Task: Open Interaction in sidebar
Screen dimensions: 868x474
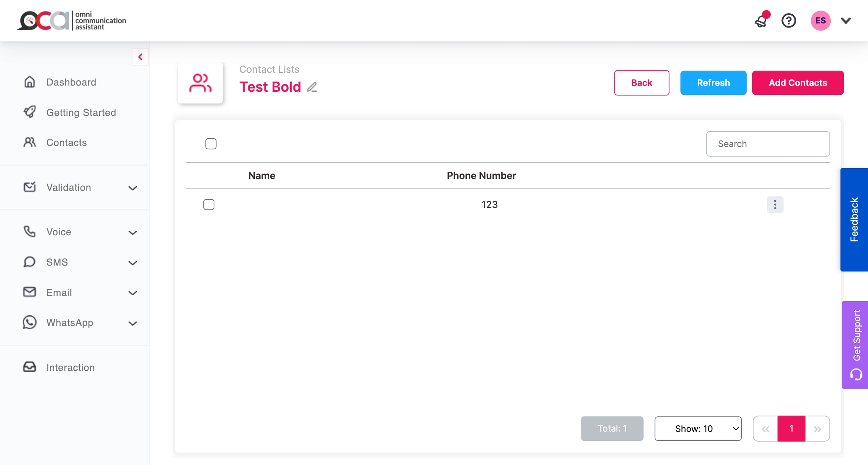Action: (x=70, y=367)
